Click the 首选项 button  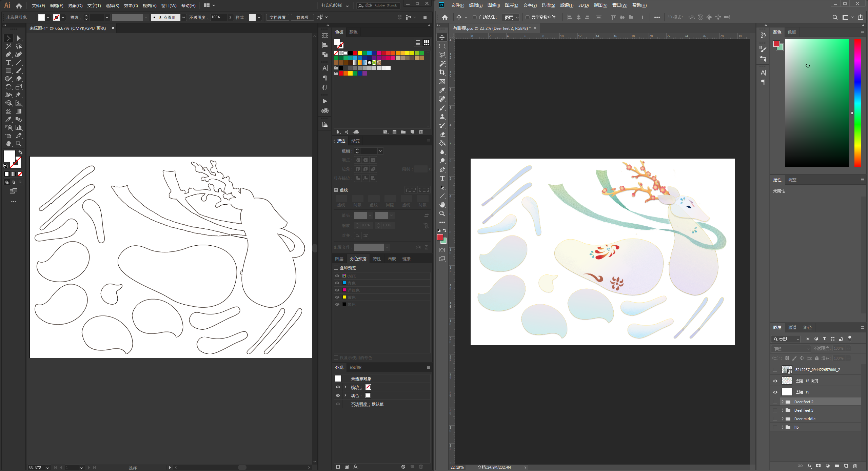coord(302,17)
